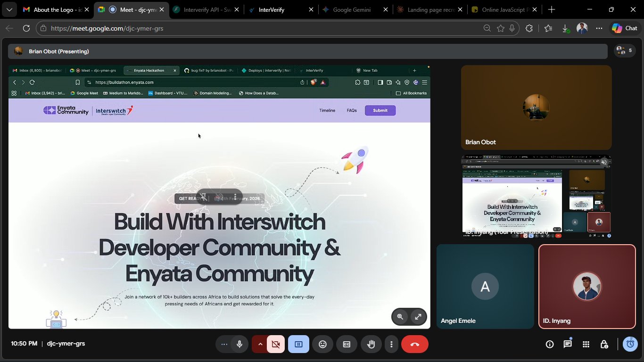Expand shared screen to full screen
This screenshot has height=362, width=644.
418,317
